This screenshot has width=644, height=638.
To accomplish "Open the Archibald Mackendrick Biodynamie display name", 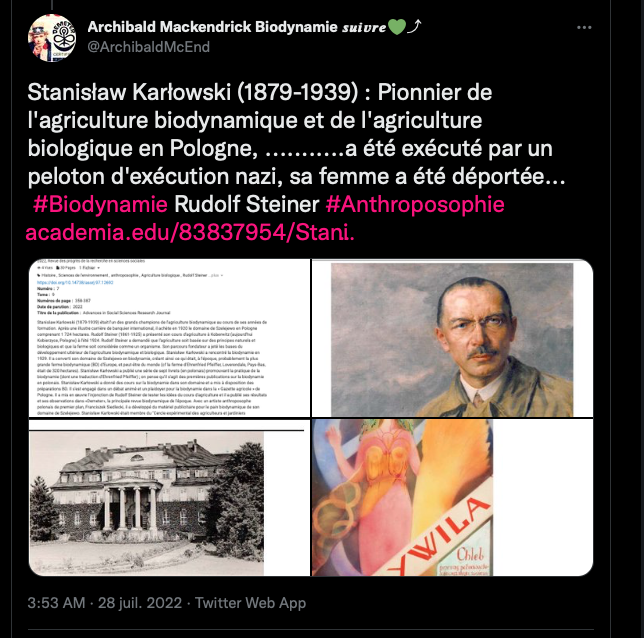I will tap(212, 27).
